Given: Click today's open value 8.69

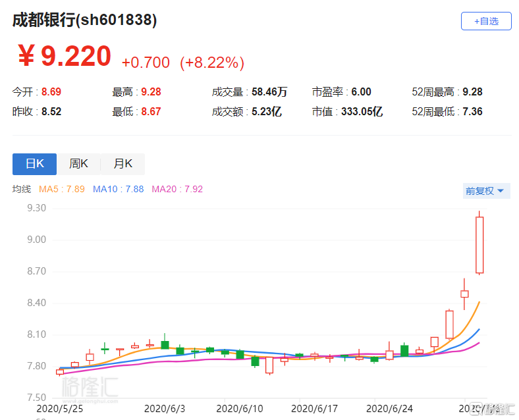Looking at the screenshot, I should [x=51, y=92].
